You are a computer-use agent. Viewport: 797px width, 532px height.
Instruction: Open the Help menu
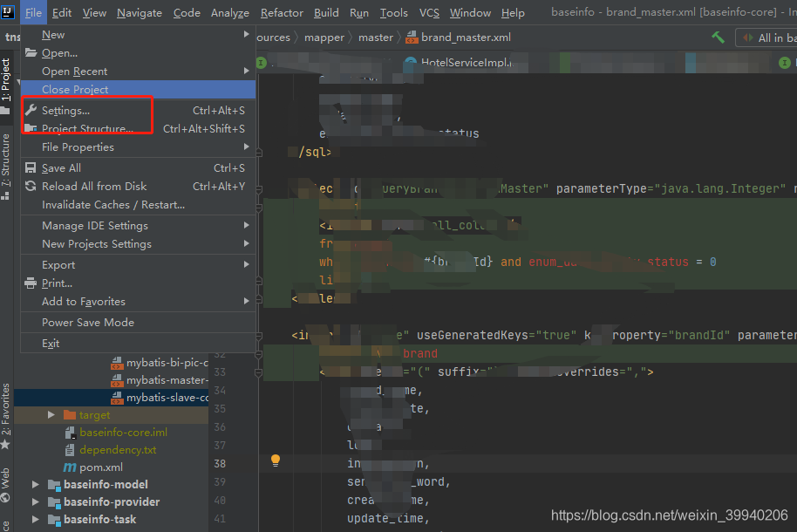point(513,13)
